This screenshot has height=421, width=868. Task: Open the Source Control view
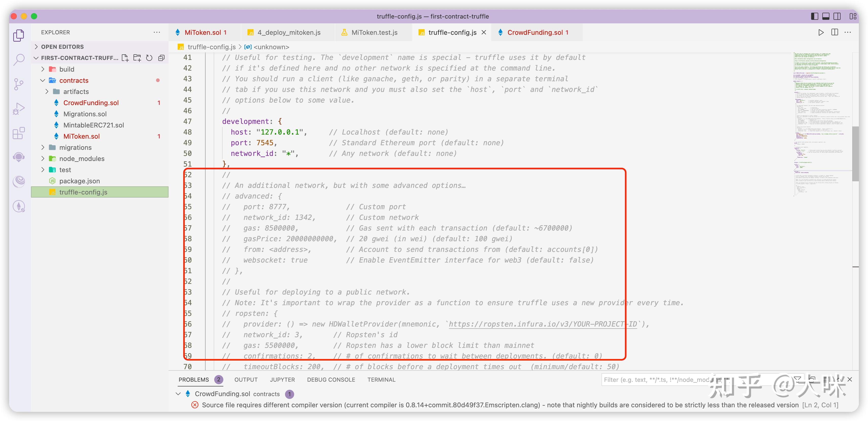(19, 84)
